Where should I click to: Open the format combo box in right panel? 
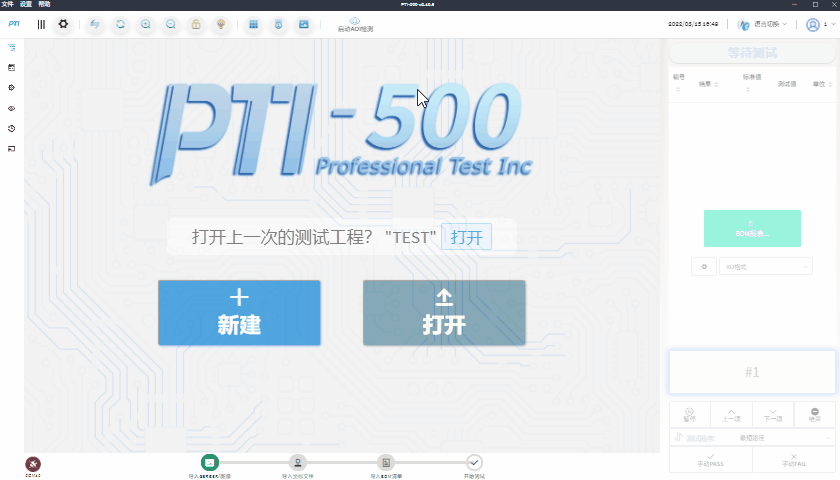(x=766, y=266)
